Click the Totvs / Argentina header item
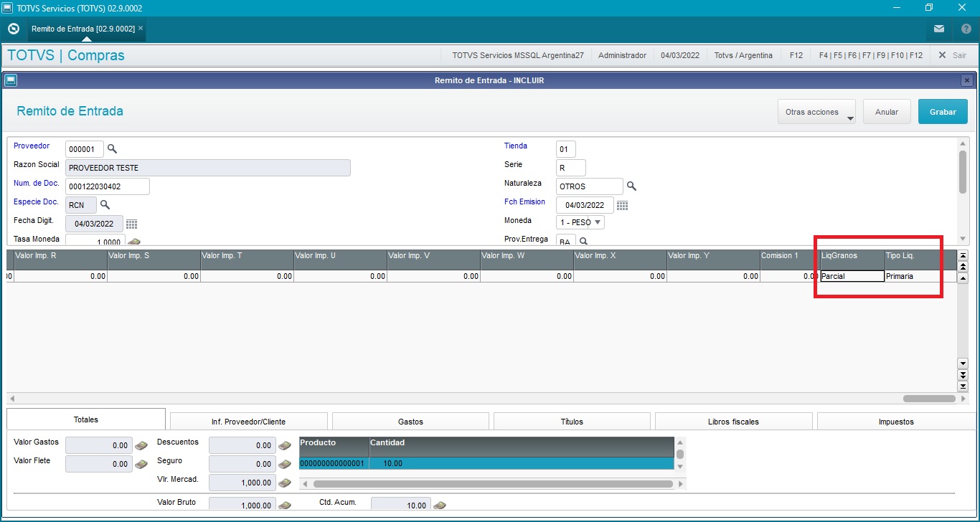980x522 pixels. (x=743, y=55)
